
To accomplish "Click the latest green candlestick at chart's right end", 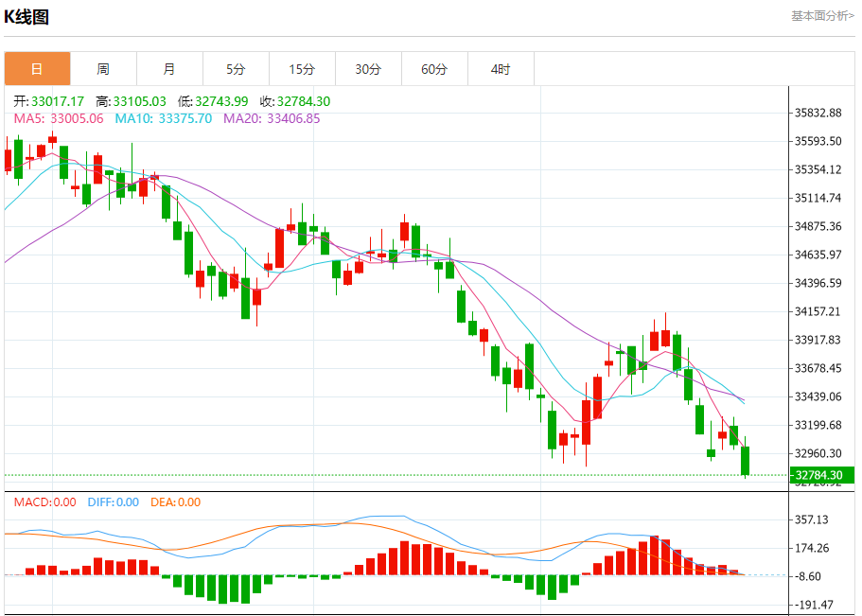I will coord(746,461).
